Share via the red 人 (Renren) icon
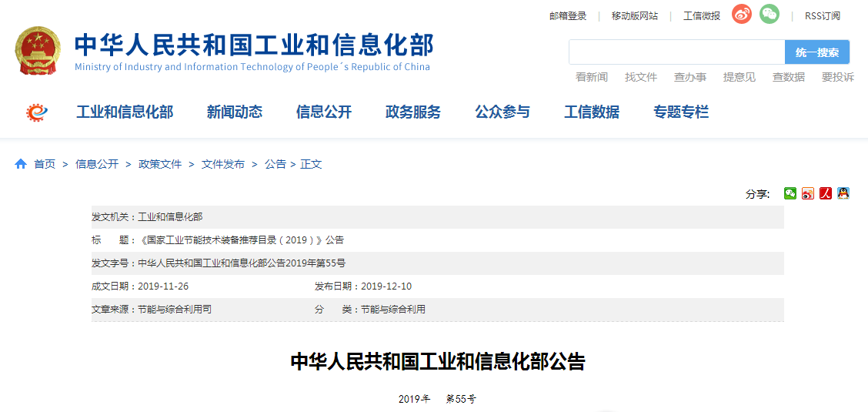This screenshot has height=412, width=868. coord(825,193)
